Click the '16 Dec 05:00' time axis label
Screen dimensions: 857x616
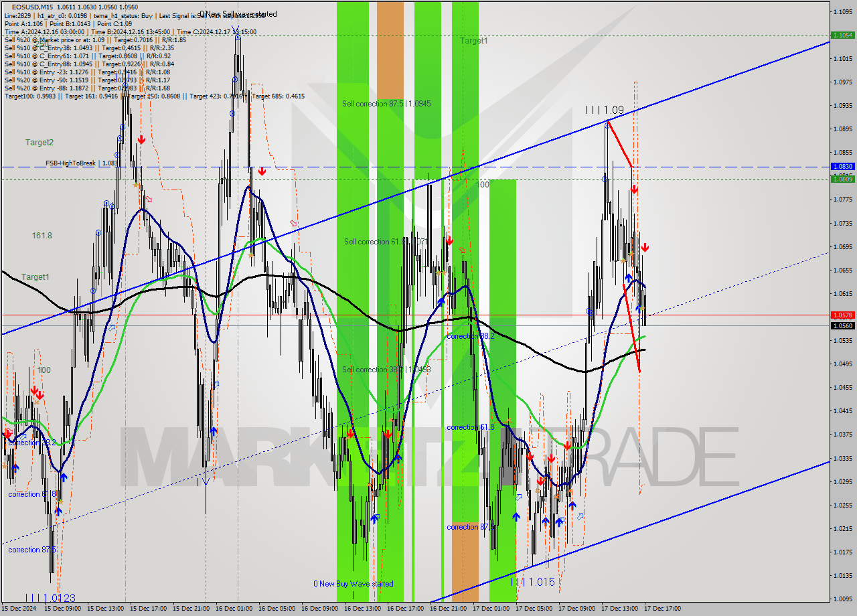(277, 609)
